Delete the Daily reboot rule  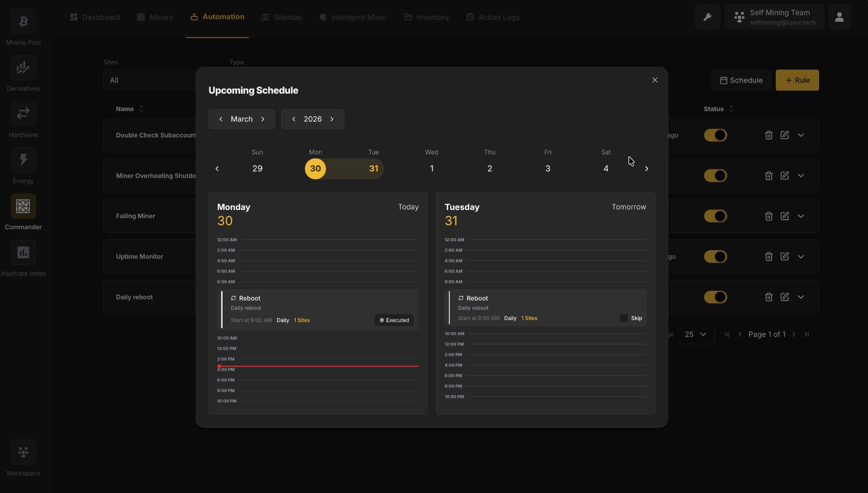[769, 297]
